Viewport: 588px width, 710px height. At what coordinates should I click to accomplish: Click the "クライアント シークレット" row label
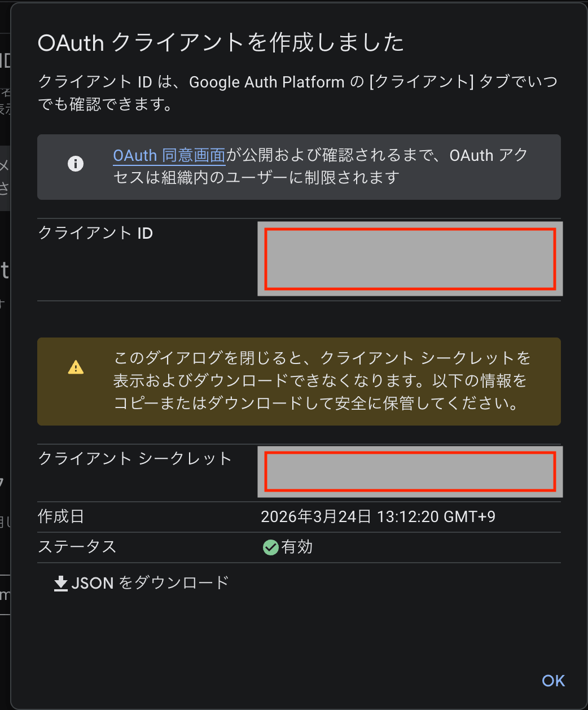tap(135, 458)
